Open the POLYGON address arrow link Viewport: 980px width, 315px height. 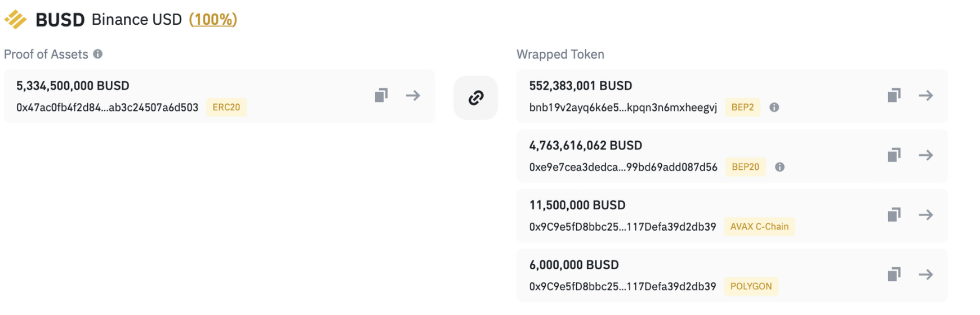(x=926, y=274)
